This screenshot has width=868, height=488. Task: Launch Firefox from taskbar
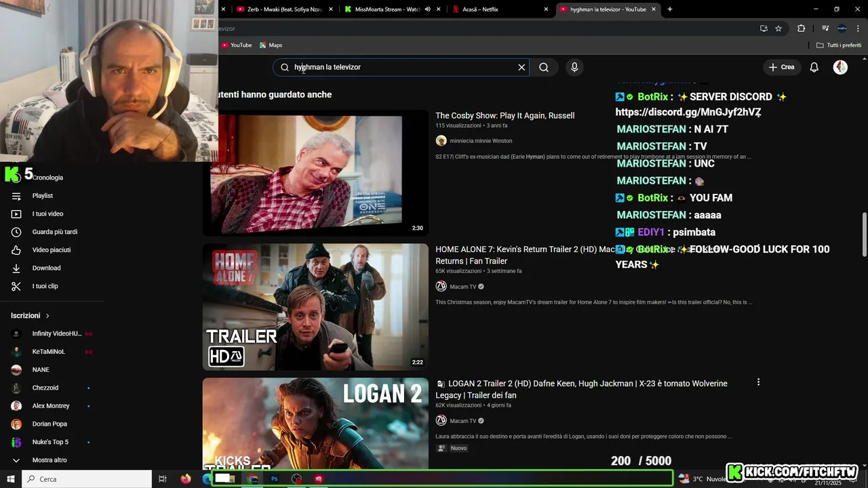tap(186, 479)
